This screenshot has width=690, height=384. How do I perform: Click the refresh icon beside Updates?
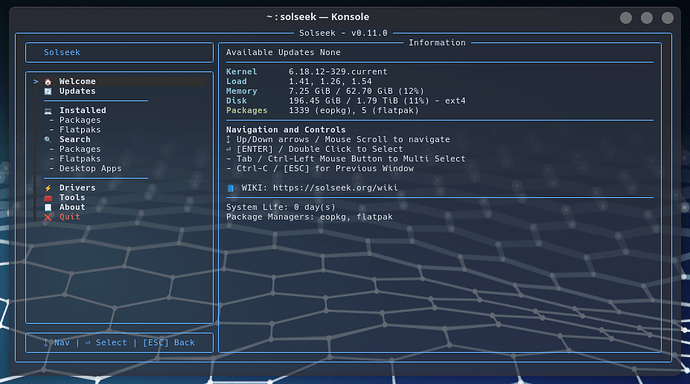[48, 91]
